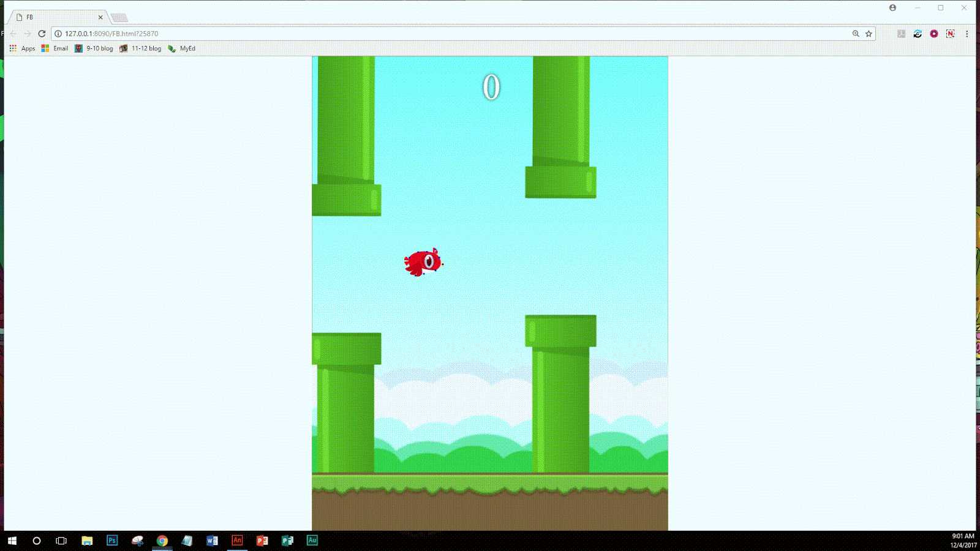This screenshot has height=551, width=980.
Task: Open the 9-10 blog bookmark
Action: (x=94, y=48)
